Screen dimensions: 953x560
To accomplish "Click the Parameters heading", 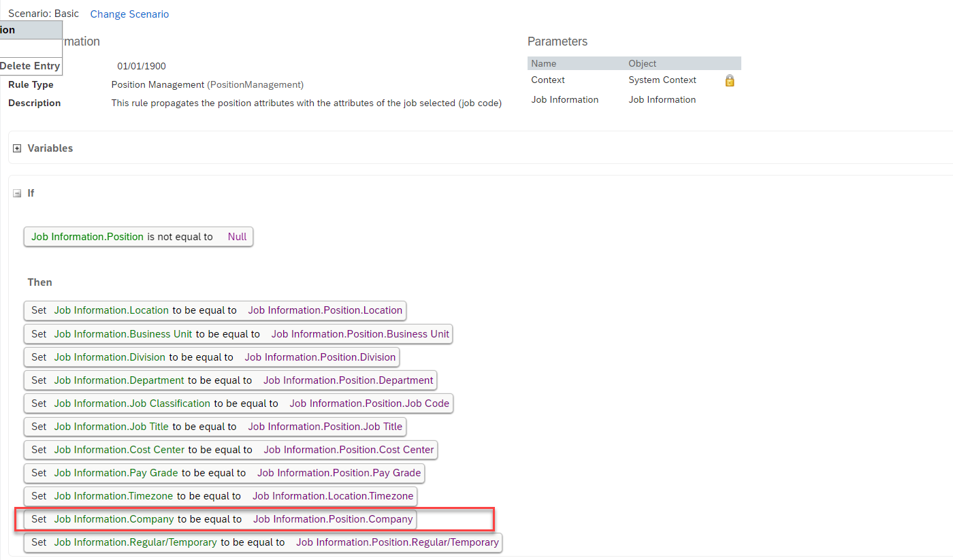I will pyautogui.click(x=558, y=42).
